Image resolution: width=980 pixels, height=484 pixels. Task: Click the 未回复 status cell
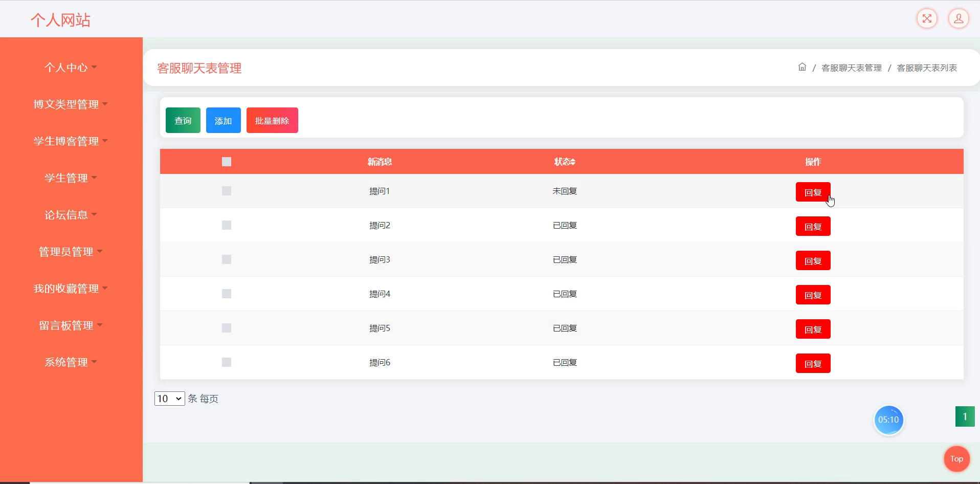565,191
